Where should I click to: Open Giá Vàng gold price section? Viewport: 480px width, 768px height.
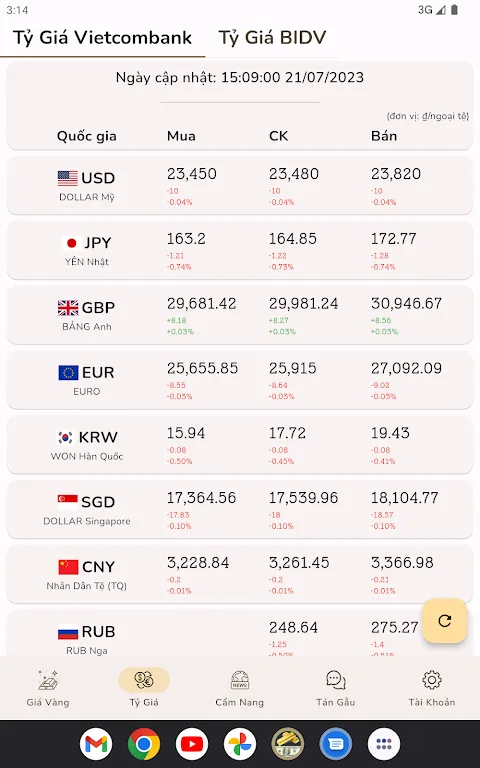[x=48, y=688]
